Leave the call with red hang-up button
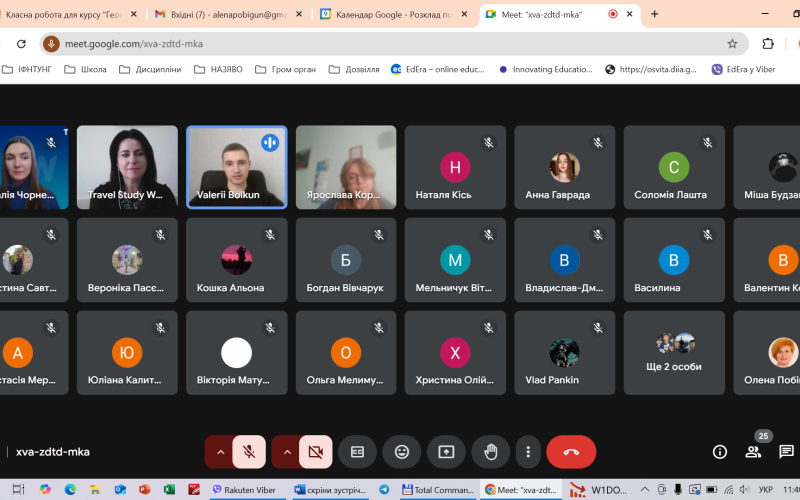Image resolution: width=800 pixels, height=500 pixels. coord(571,452)
